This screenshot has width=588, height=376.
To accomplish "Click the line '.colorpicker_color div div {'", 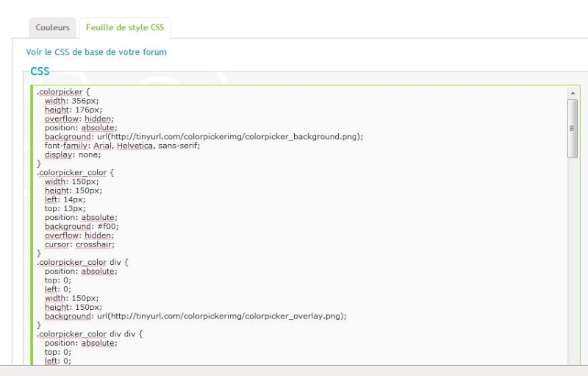I will pyautogui.click(x=90, y=334).
